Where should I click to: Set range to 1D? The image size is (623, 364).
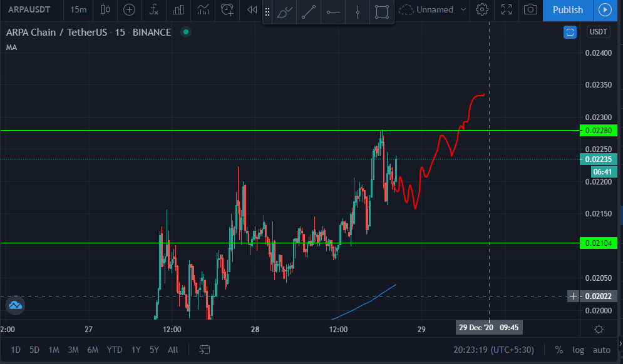[16, 350]
